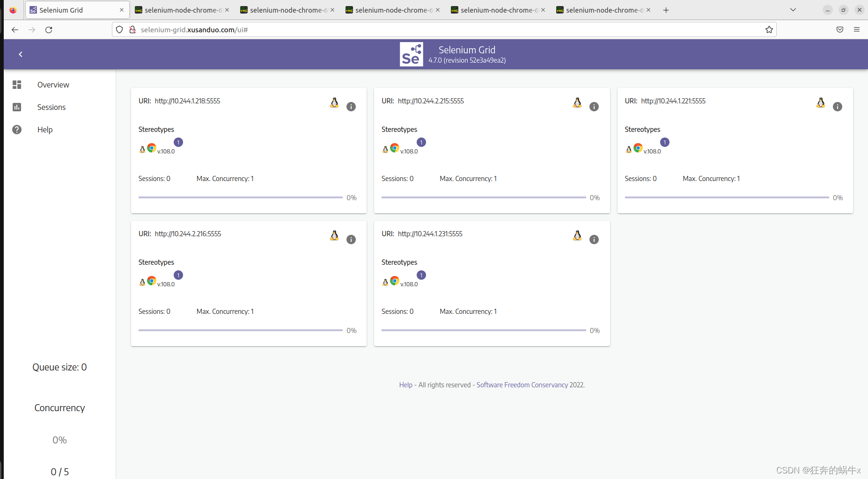Click the usage progress bar of node 10.244.2.215
Image resolution: width=868 pixels, height=479 pixels.
click(484, 197)
